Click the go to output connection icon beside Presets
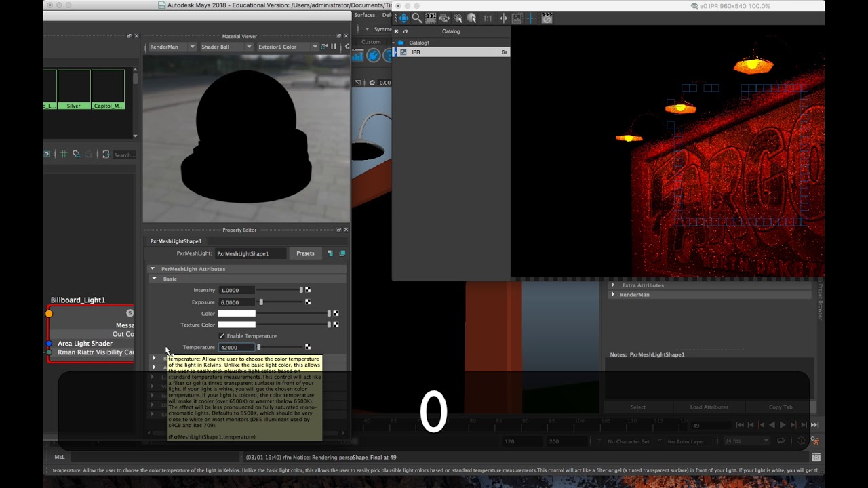 pos(342,253)
